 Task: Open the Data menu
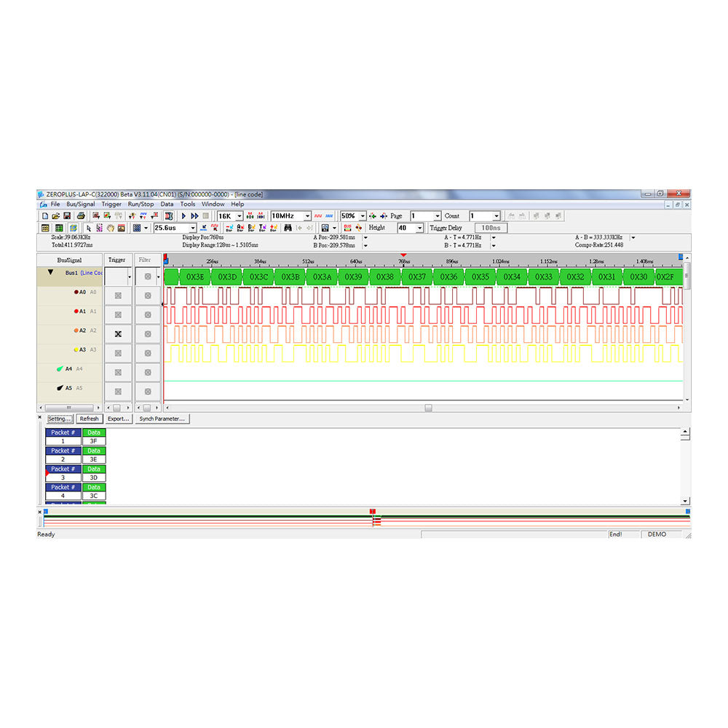(167, 205)
